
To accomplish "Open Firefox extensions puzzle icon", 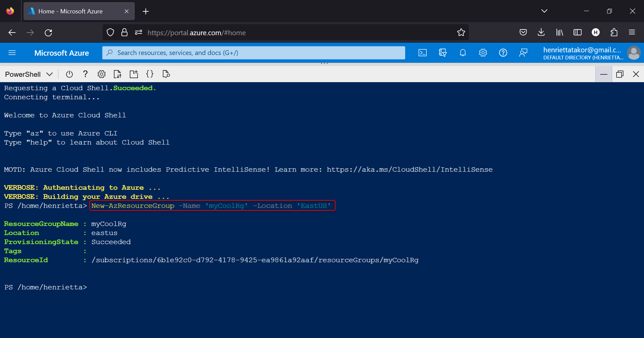I will click(614, 33).
